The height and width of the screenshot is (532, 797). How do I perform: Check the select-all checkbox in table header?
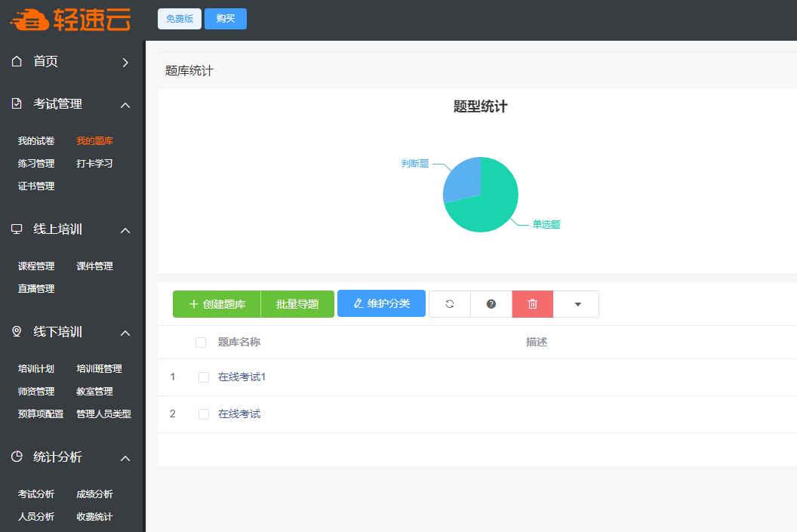201,342
